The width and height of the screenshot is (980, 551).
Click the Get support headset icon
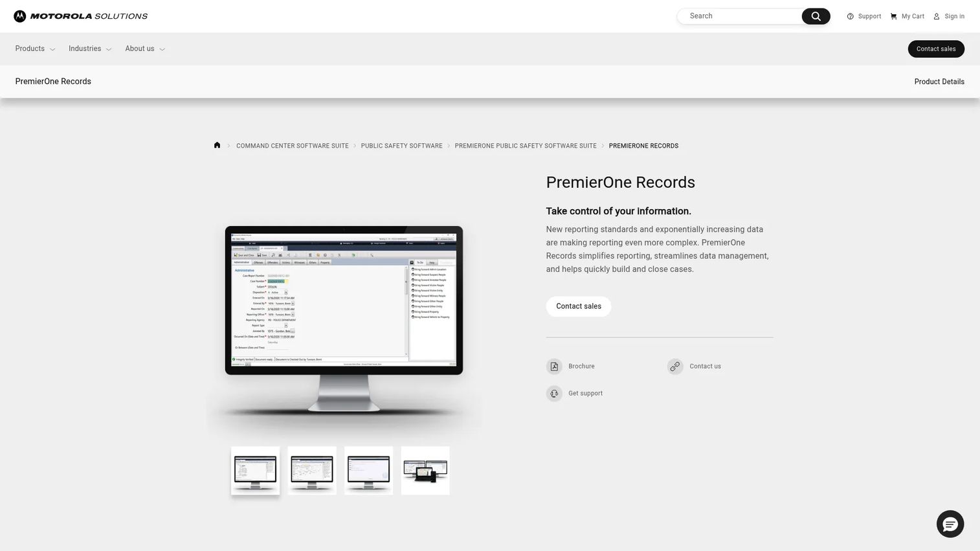[554, 394]
